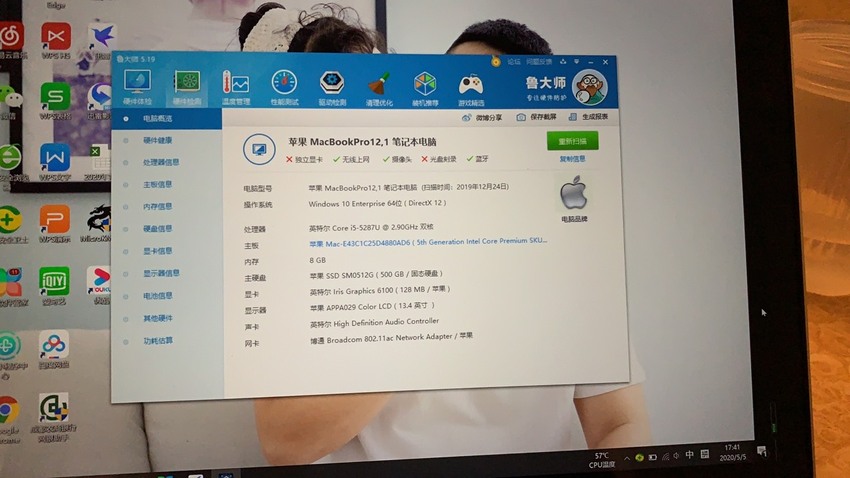Expand the system tray hidden icons arrow
Viewport: 850px width, 478px height.
(x=627, y=458)
